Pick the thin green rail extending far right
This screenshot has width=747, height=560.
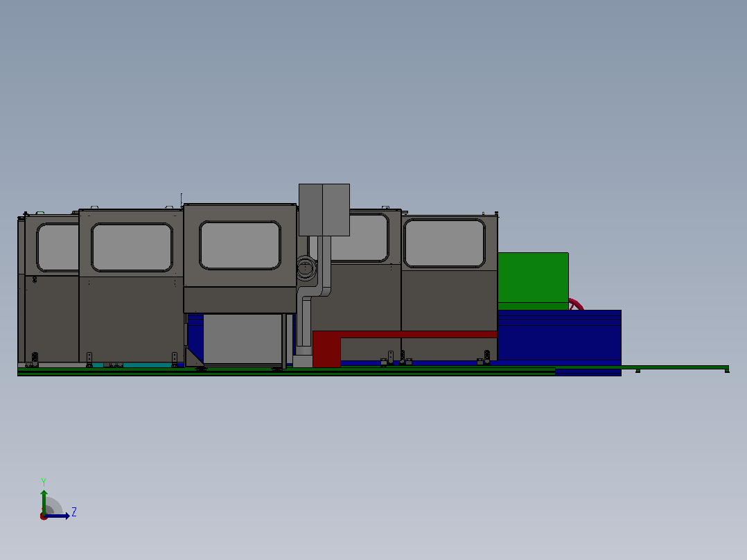point(642,368)
